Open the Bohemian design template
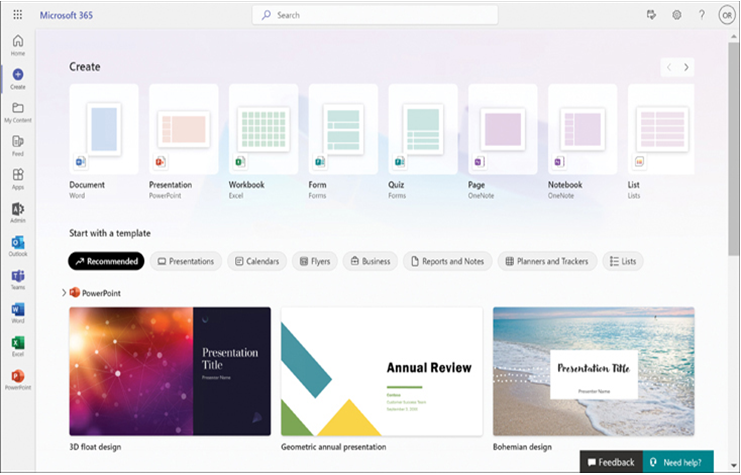Screen dimensions: 741x475 594,371
